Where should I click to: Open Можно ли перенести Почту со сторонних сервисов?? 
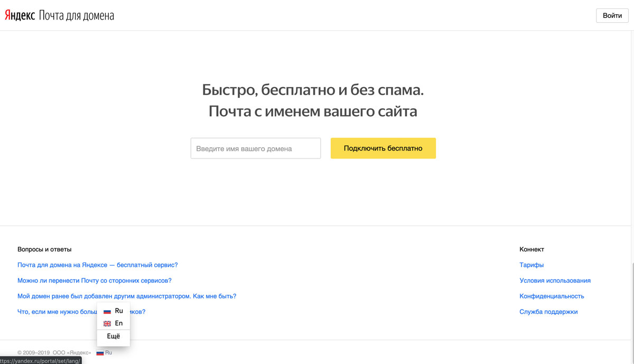pyautogui.click(x=95, y=281)
